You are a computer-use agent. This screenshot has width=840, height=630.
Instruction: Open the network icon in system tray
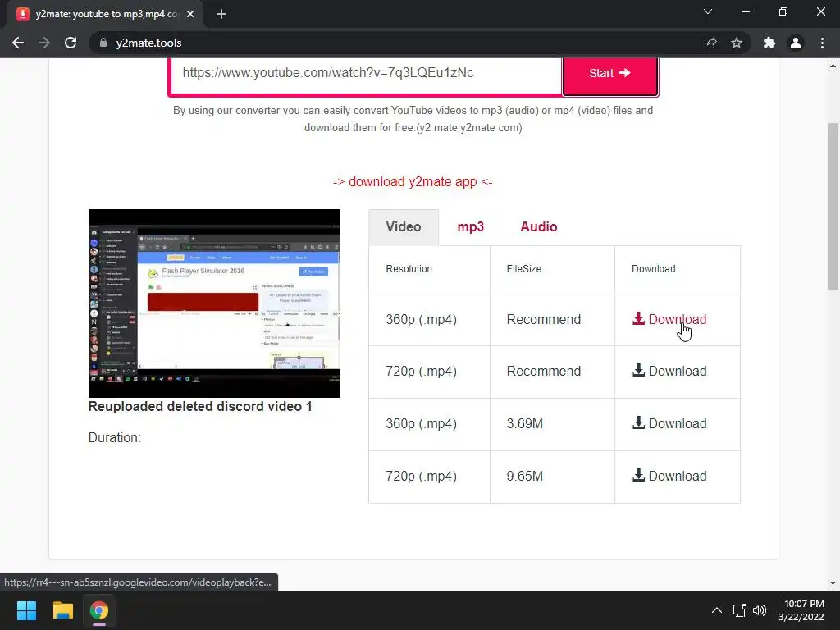tap(740, 610)
